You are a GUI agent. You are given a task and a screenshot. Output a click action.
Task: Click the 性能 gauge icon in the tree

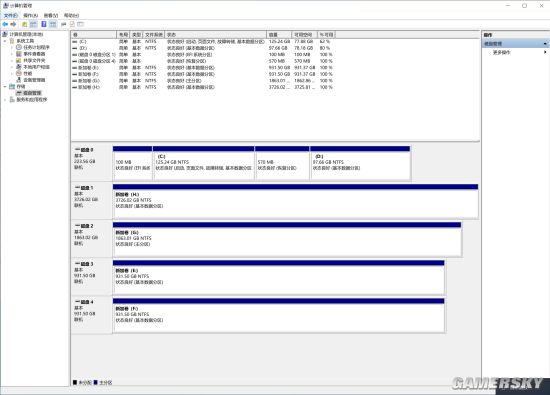point(19,73)
